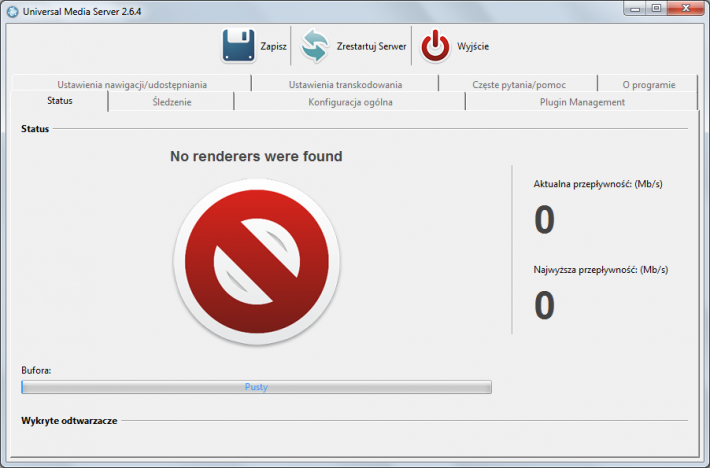Open the Ustawienia nawigacji/udostępniania tab
This screenshot has width=710, height=468.
click(132, 84)
